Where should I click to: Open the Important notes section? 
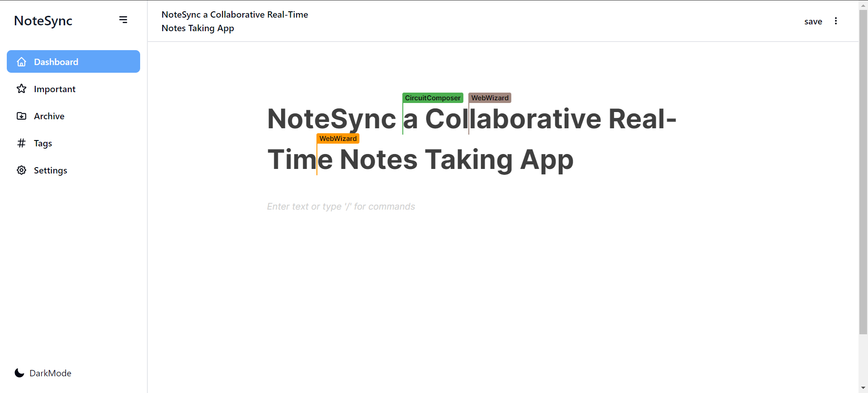click(x=55, y=89)
